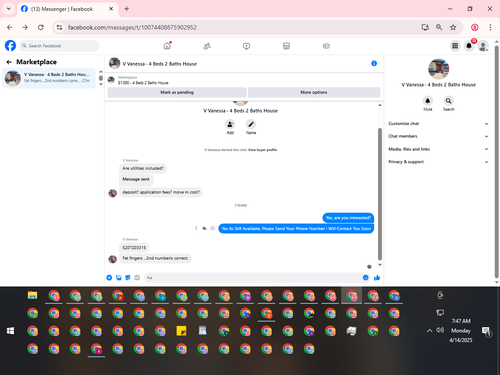
Task: Open Watch video icon in top nav
Action: point(246,46)
